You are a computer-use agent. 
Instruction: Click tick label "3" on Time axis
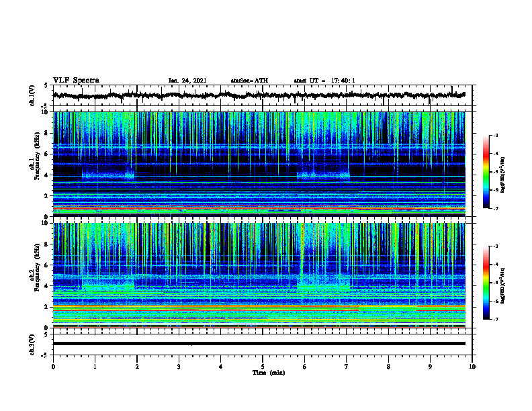point(179,367)
